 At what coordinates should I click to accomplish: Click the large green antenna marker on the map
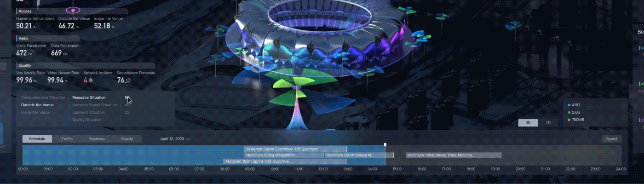point(296,86)
